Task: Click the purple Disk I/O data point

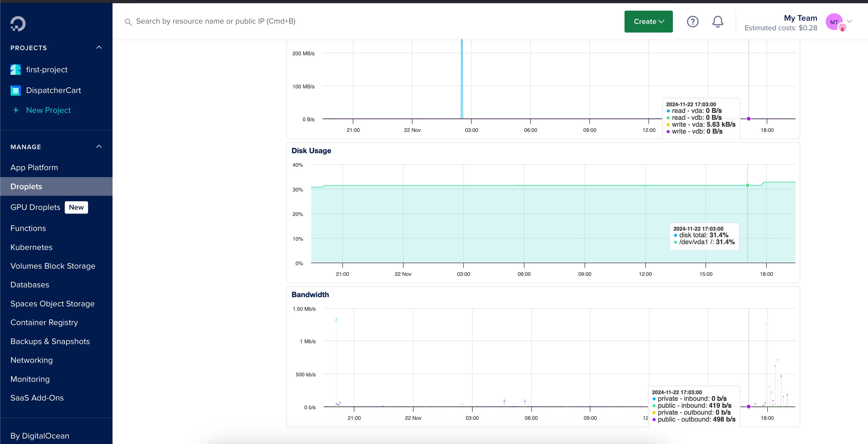Action: (748, 119)
